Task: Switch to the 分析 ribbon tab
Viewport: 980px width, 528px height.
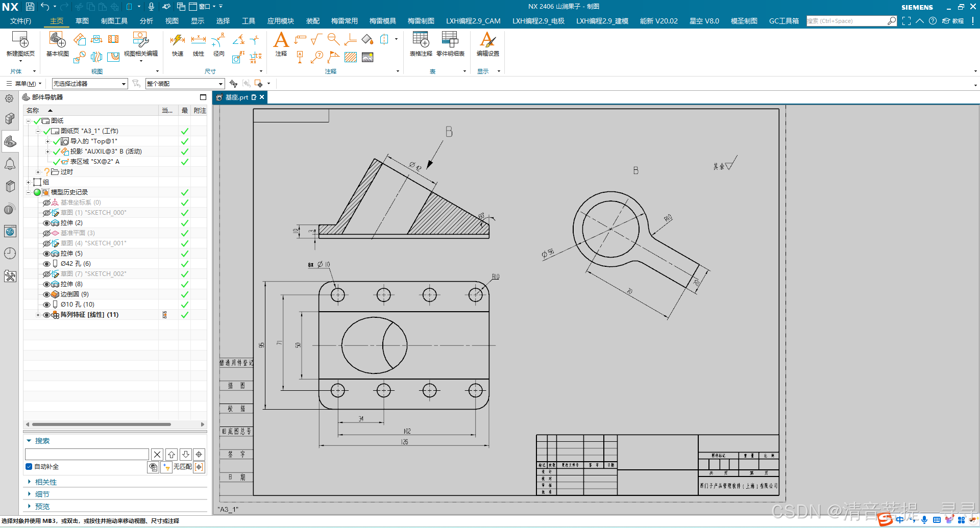Action: click(146, 21)
